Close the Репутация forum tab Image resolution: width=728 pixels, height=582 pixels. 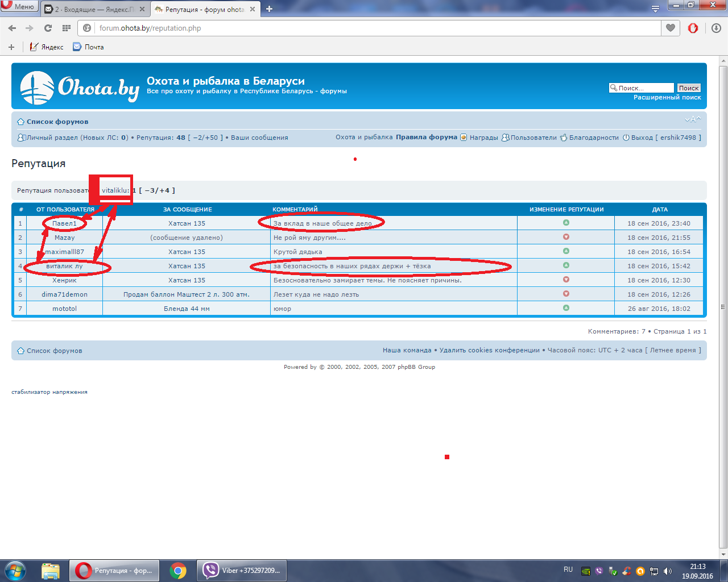pos(253,10)
